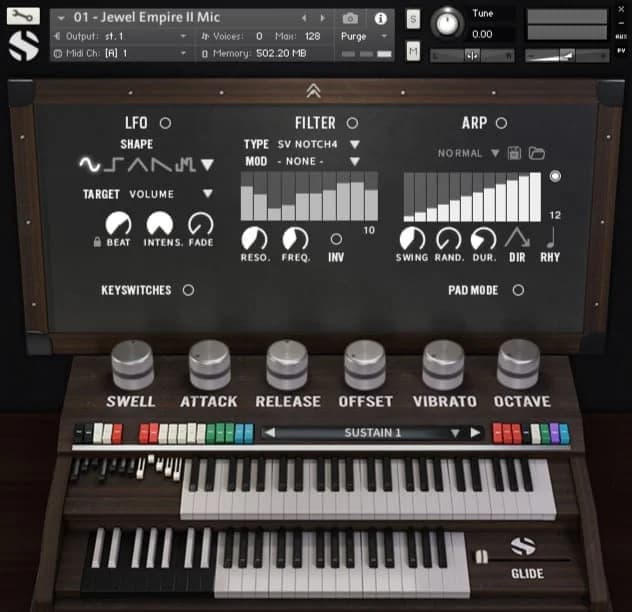Click the RHY rhythm note icon
632x612 pixels.
551,238
